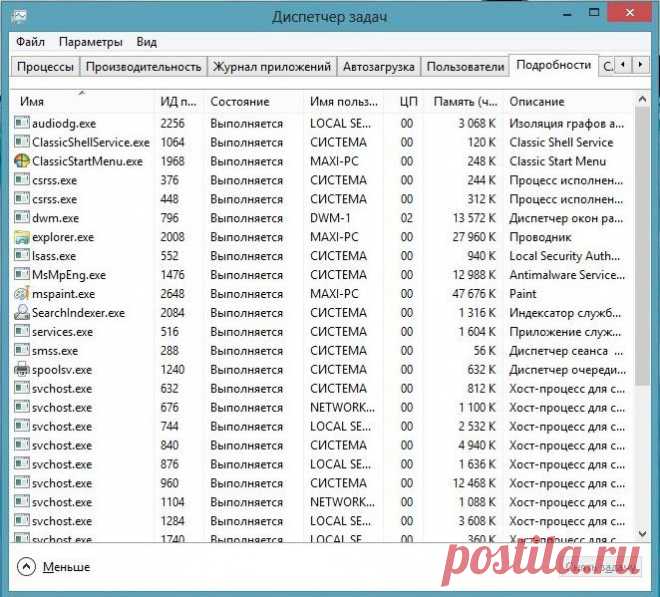Click the icon of svchost.exe PID 1104

(x=21, y=502)
